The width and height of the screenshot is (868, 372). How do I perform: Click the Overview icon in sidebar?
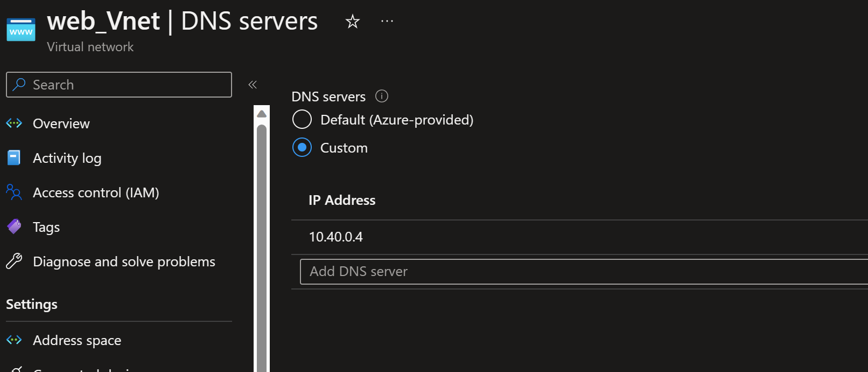pos(14,123)
